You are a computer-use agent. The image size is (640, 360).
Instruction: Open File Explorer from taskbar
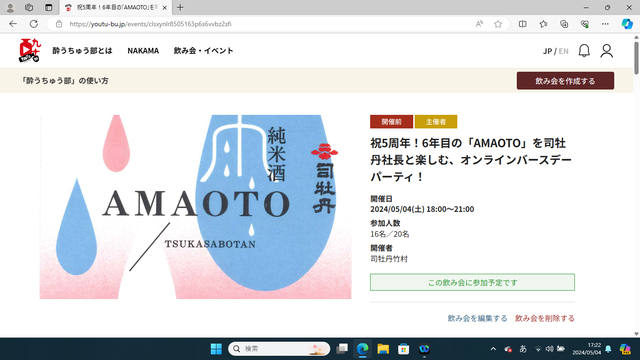pos(383,349)
